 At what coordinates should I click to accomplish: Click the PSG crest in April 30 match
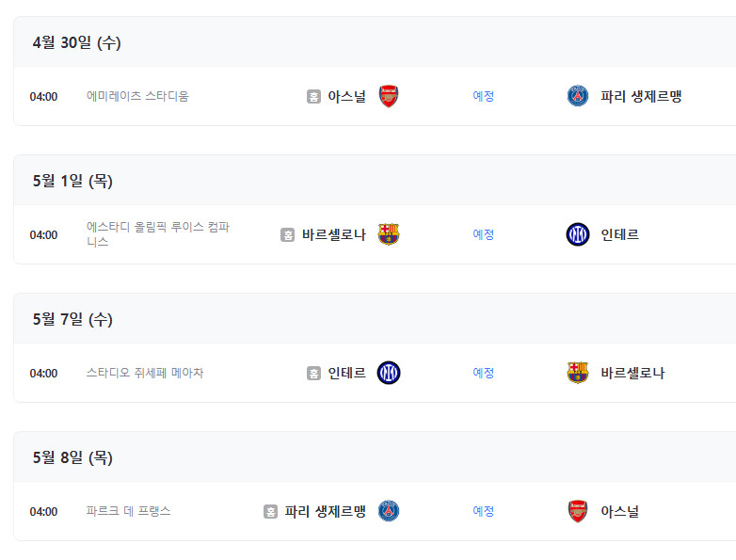[x=578, y=96]
